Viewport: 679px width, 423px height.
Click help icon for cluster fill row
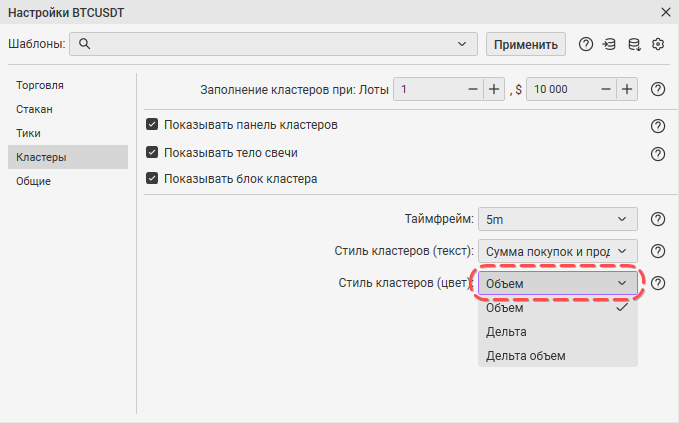(658, 89)
